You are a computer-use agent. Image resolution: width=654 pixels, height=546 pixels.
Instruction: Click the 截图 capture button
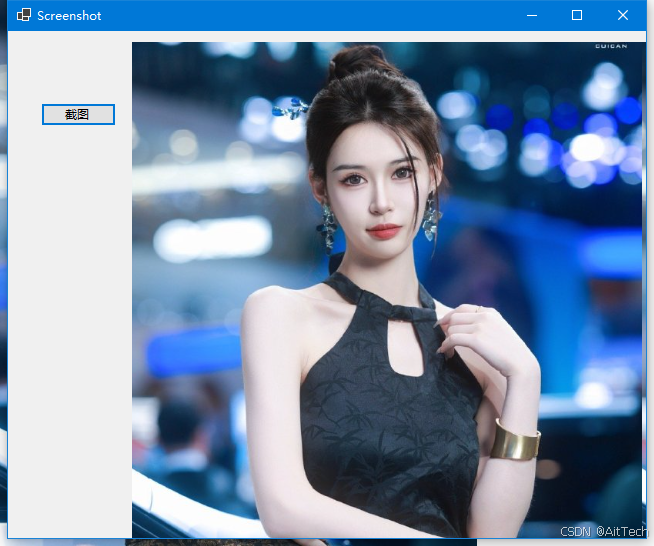pyautogui.click(x=78, y=114)
